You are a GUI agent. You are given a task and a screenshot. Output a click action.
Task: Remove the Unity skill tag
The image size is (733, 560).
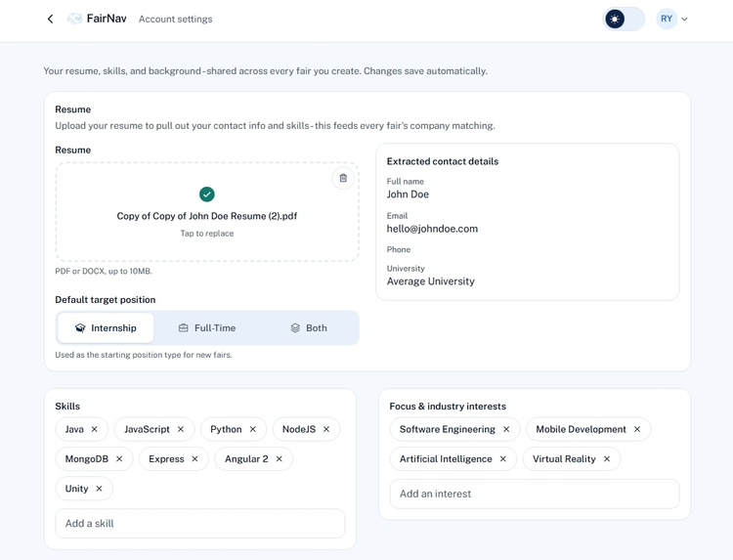[99, 489]
